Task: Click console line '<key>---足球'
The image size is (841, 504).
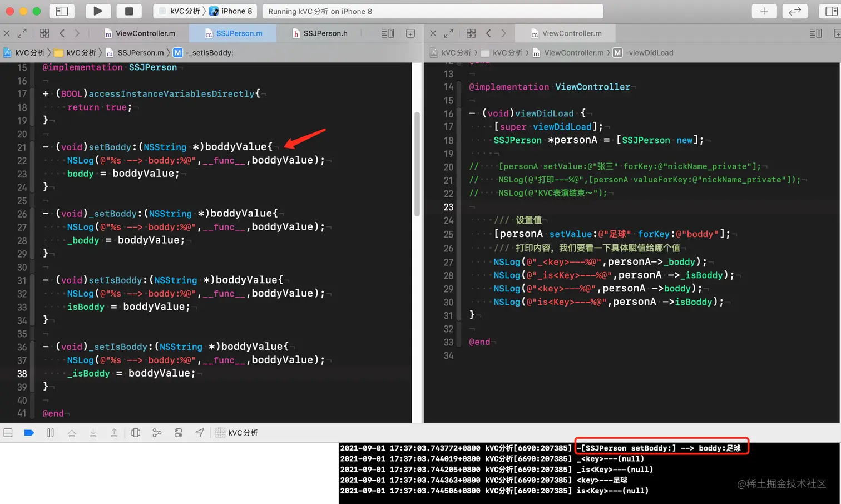Action: [602, 480]
